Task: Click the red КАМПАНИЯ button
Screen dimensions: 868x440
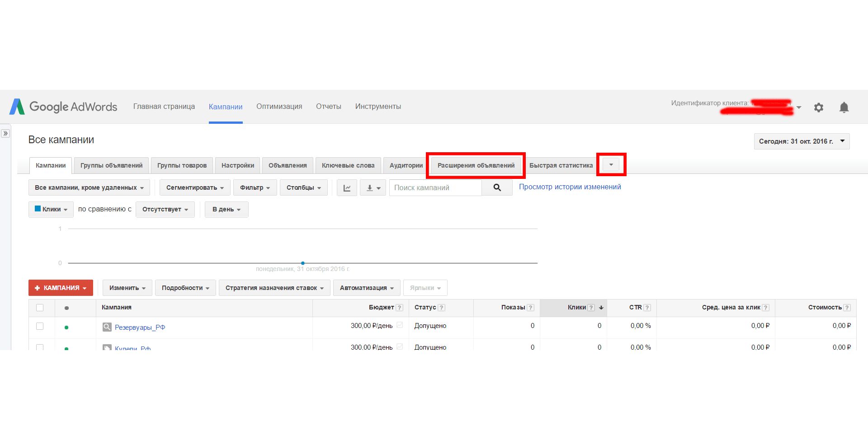Action: 61,288
